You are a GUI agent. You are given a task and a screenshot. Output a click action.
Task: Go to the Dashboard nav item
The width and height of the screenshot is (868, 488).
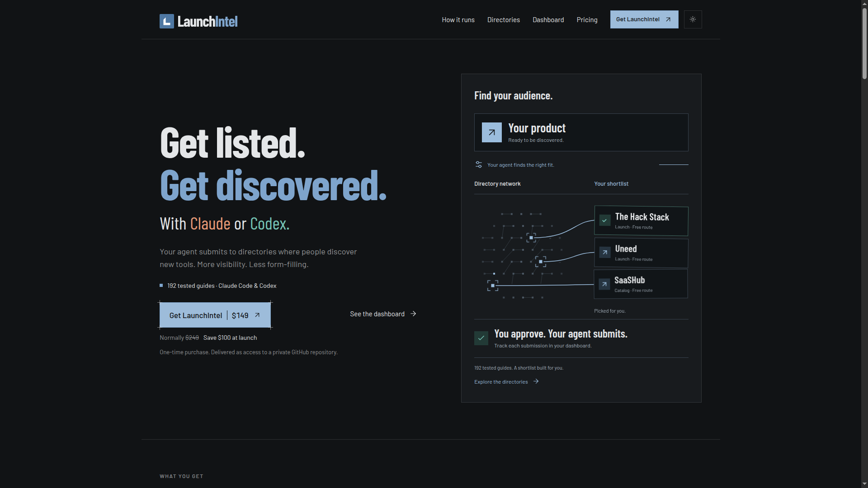(548, 20)
